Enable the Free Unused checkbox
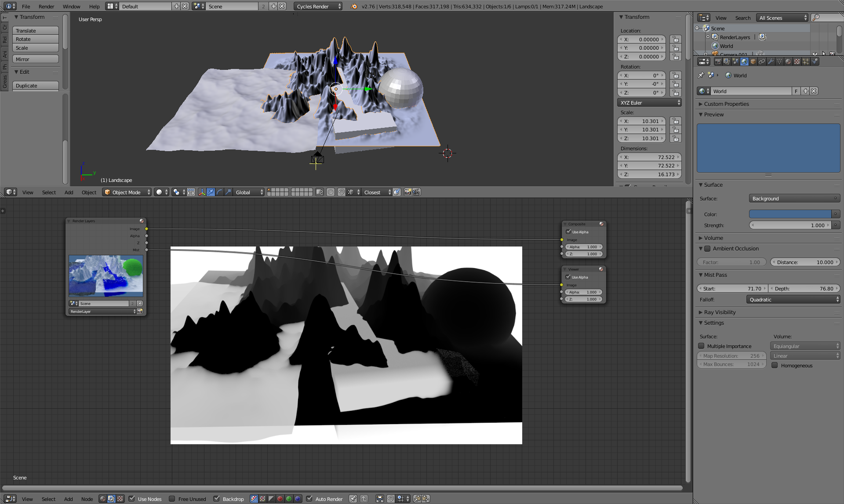Image resolution: width=844 pixels, height=504 pixels. [x=172, y=499]
